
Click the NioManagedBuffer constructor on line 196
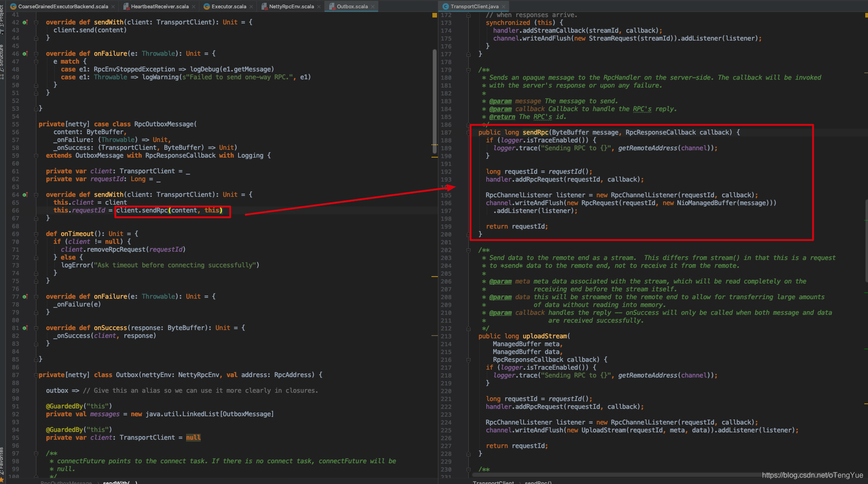(x=706, y=203)
